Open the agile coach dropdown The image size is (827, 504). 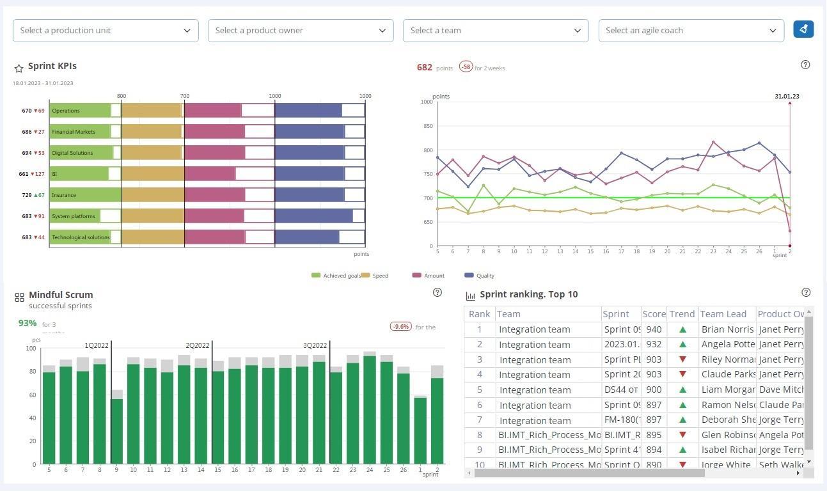(x=691, y=30)
